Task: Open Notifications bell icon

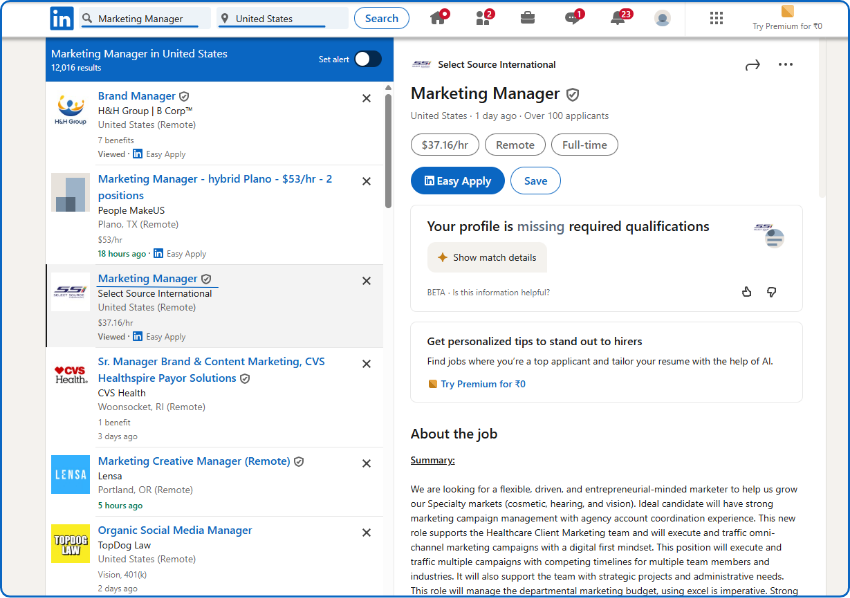Action: 619,18
